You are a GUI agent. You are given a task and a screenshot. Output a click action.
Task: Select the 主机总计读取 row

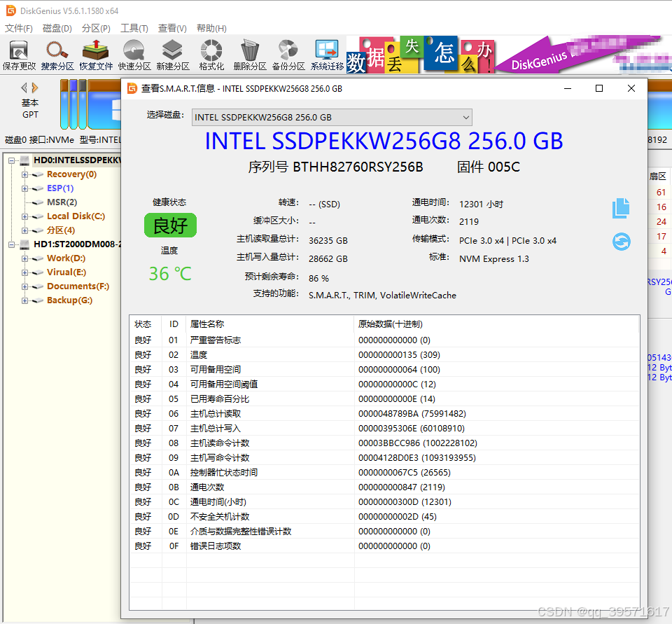384,413
